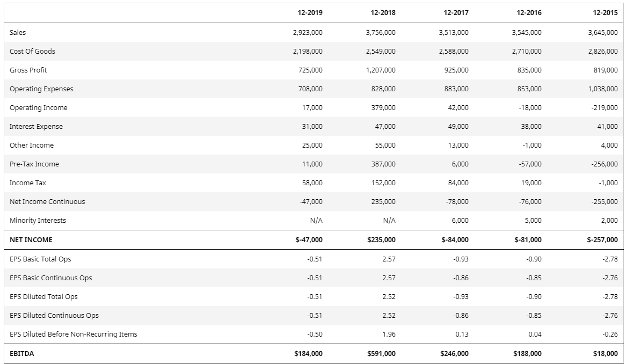The height and width of the screenshot is (364, 634).
Task: Click the 12-2016 Operating Income value -18,000
Action: pos(530,108)
